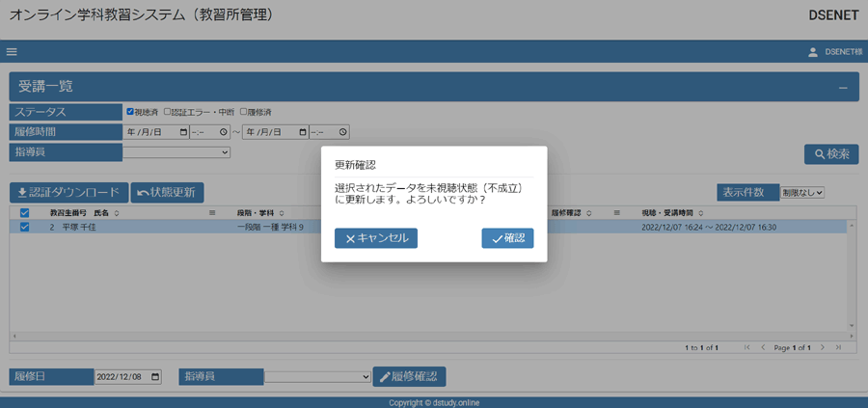Open the 表示件数 制限なし dropdown
Viewport: 868px width, 408px height.
pos(802,192)
